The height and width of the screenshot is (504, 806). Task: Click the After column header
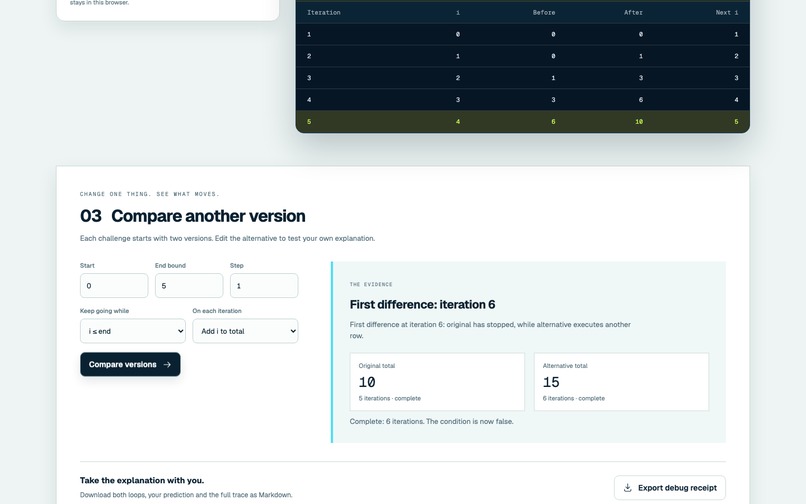pos(633,12)
